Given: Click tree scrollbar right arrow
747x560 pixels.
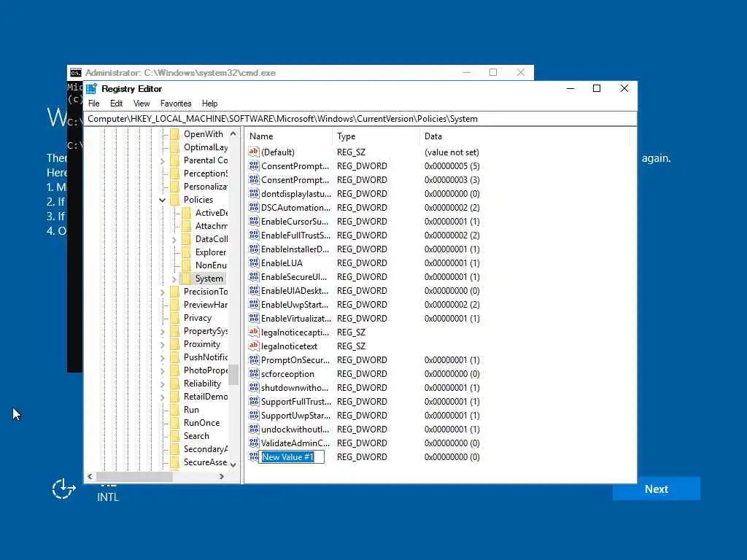Looking at the screenshot, I should pyautogui.click(x=222, y=476).
